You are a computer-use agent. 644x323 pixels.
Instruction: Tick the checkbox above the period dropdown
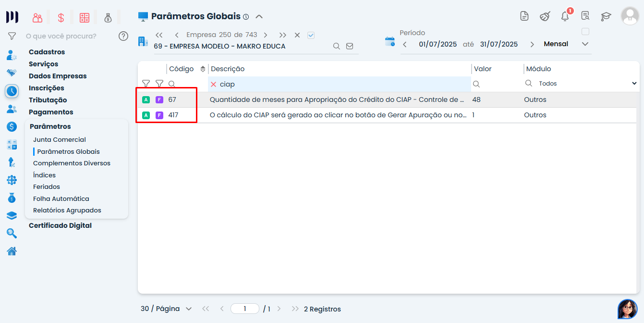click(585, 32)
